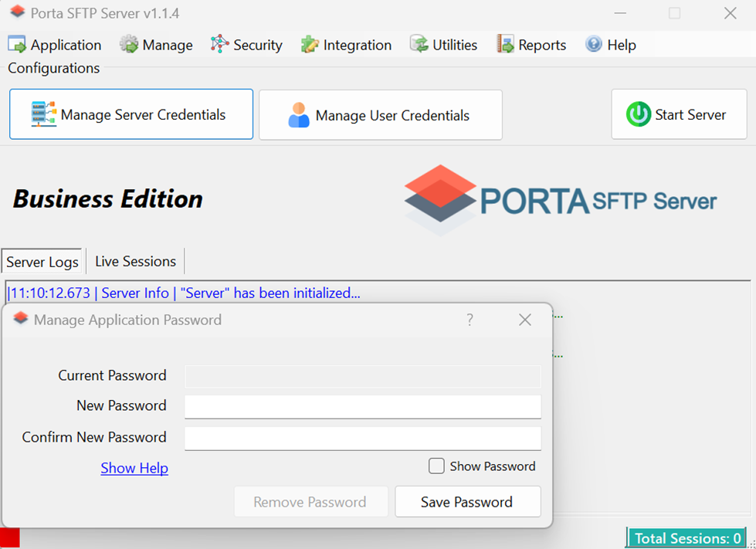Enable the Show Password checkbox
Viewport: 756px width, 549px height.
coord(436,466)
